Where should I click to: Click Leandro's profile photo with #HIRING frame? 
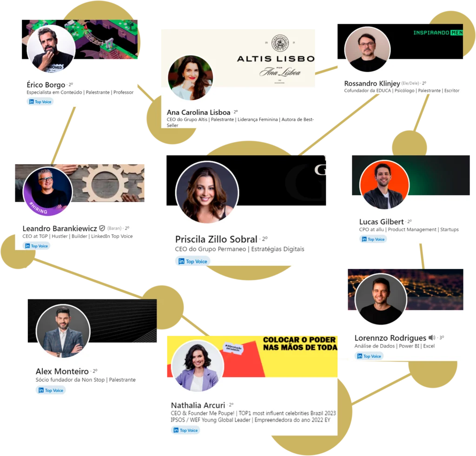tap(48, 192)
